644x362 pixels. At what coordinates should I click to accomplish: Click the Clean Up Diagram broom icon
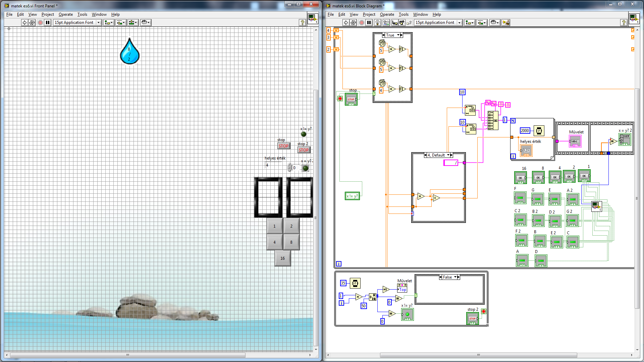coord(506,22)
